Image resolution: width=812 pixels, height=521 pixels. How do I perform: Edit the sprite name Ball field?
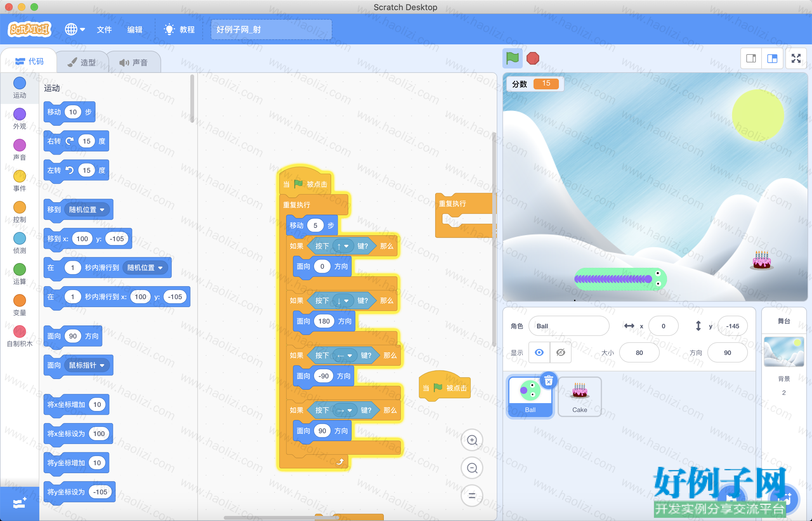(x=568, y=326)
